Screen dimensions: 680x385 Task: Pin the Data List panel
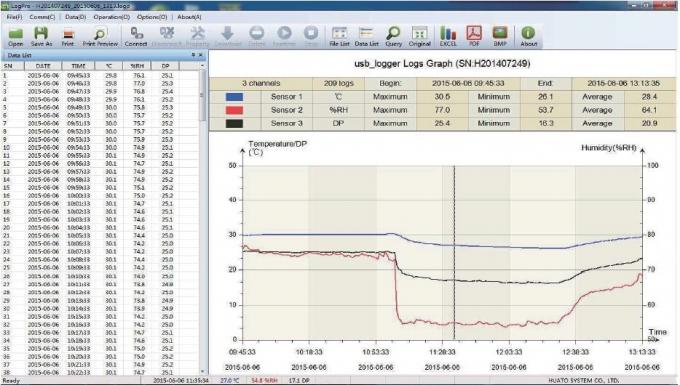coord(193,55)
